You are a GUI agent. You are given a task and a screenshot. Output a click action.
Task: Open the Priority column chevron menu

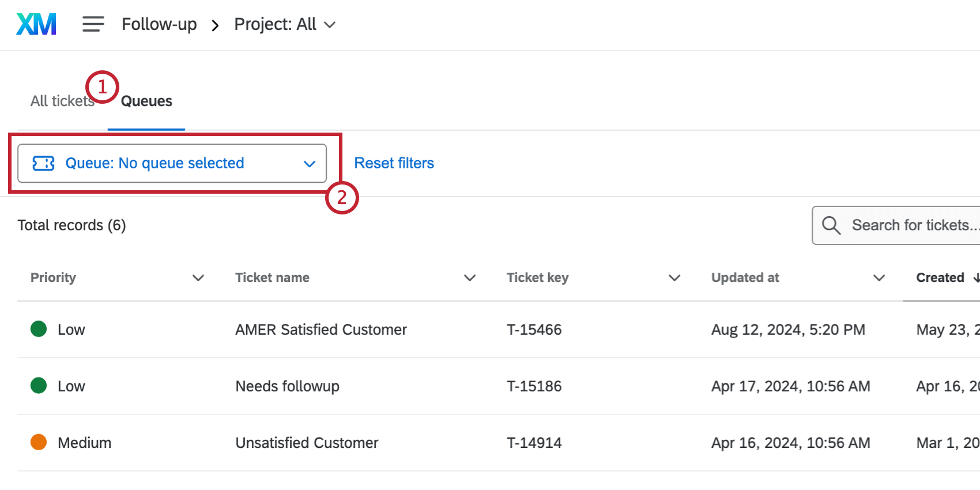pos(198,278)
